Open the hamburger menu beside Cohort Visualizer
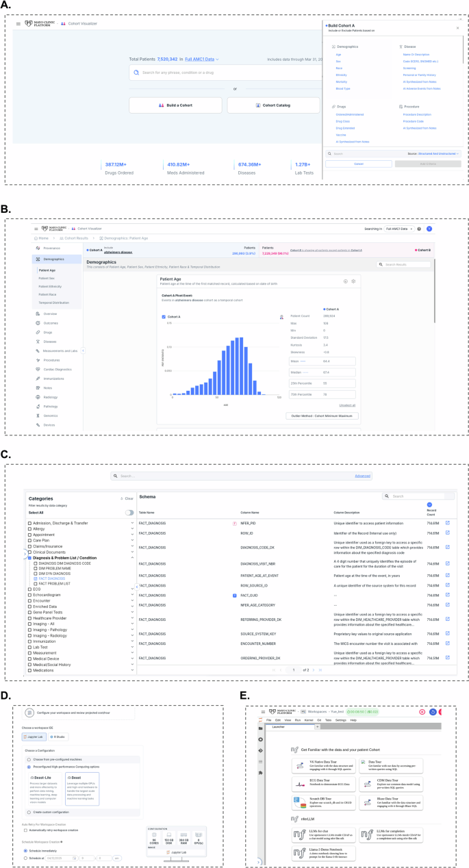The image size is (469, 868). (18, 23)
